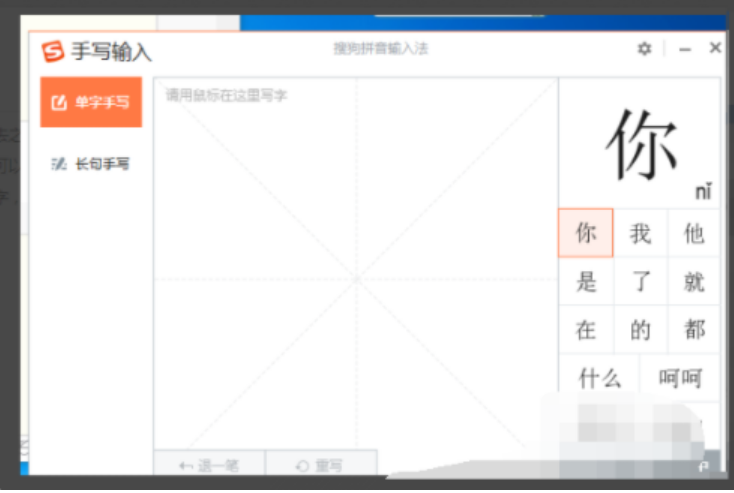Choose the word candidate 什么

[x=599, y=378]
